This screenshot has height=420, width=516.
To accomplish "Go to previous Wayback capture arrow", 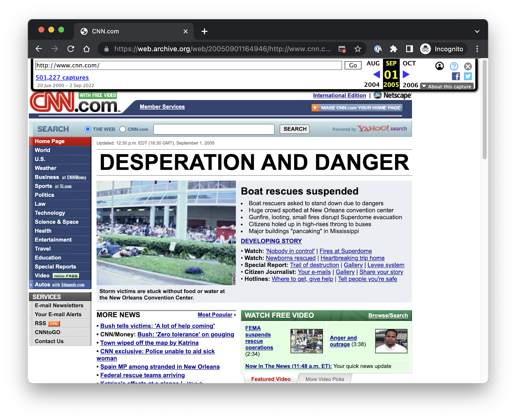I will coord(376,75).
